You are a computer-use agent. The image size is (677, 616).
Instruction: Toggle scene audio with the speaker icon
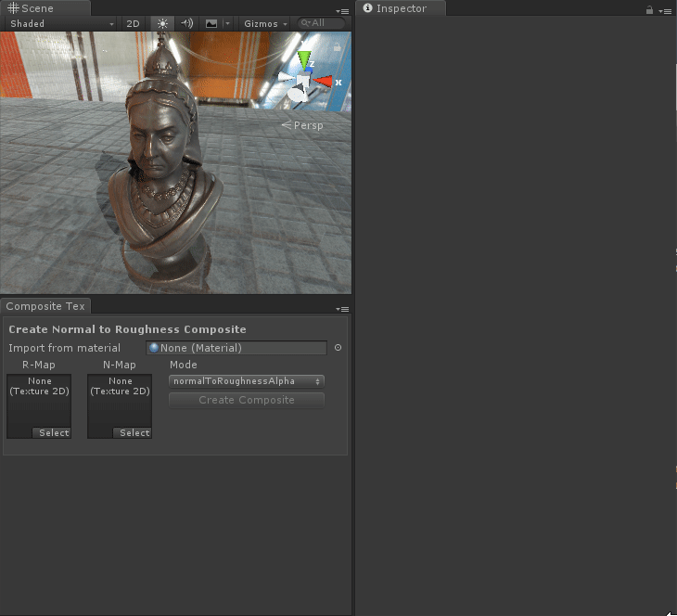(187, 23)
